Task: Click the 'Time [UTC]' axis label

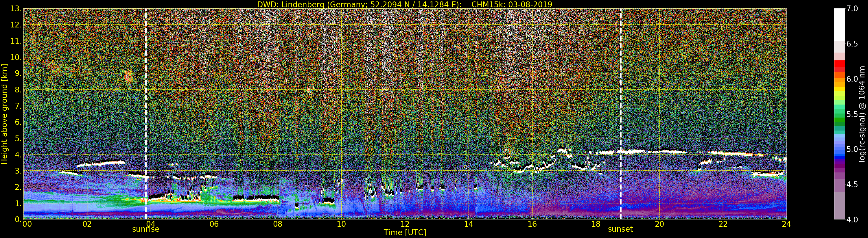Action: 405,232
